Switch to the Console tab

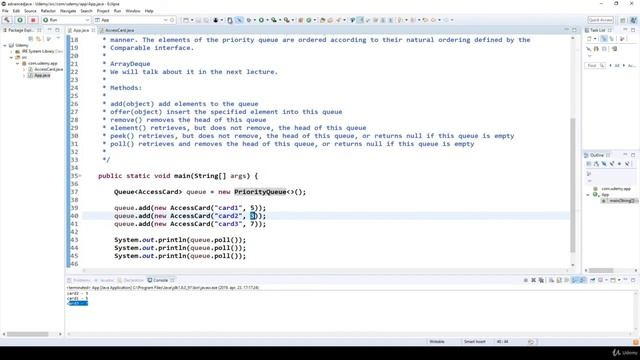pyautogui.click(x=161, y=280)
